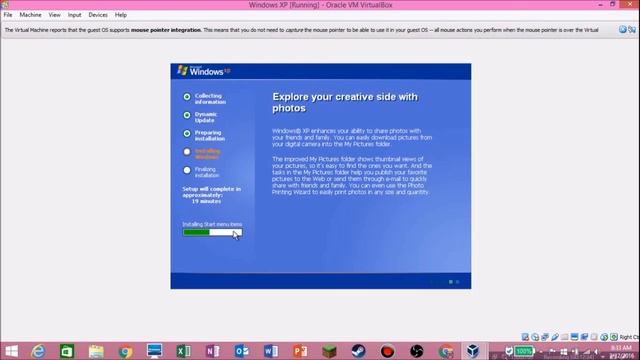
Task: Click the first icon at the notification bar's end
Action: pos(622,29)
